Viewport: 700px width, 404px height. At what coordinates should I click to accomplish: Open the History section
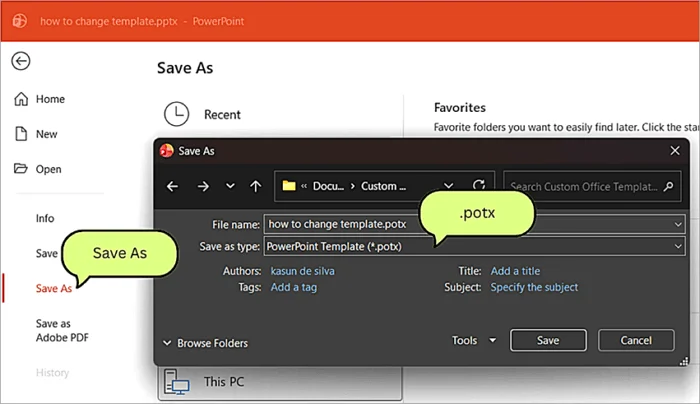52,372
